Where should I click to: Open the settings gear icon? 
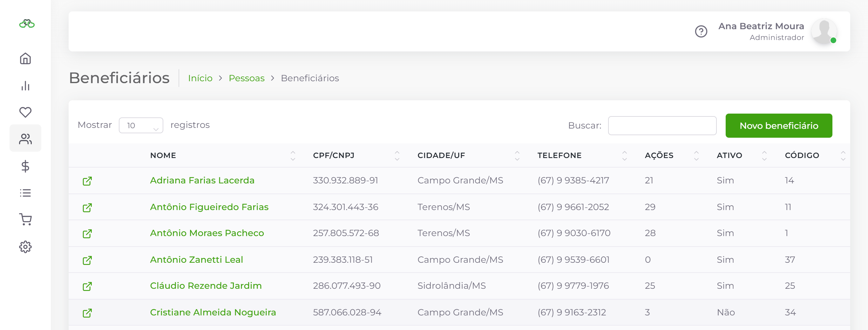[25, 247]
